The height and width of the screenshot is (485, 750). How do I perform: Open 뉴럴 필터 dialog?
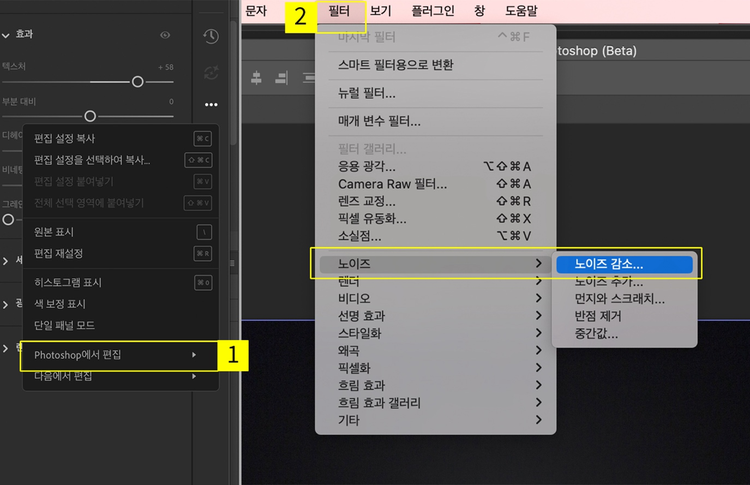[x=436, y=93]
